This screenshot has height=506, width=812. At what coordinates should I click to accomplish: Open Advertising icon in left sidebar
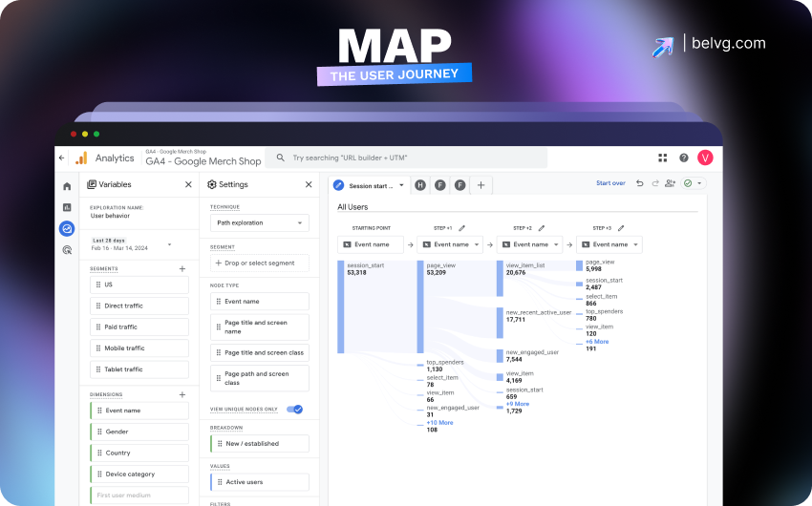pyautogui.click(x=67, y=250)
